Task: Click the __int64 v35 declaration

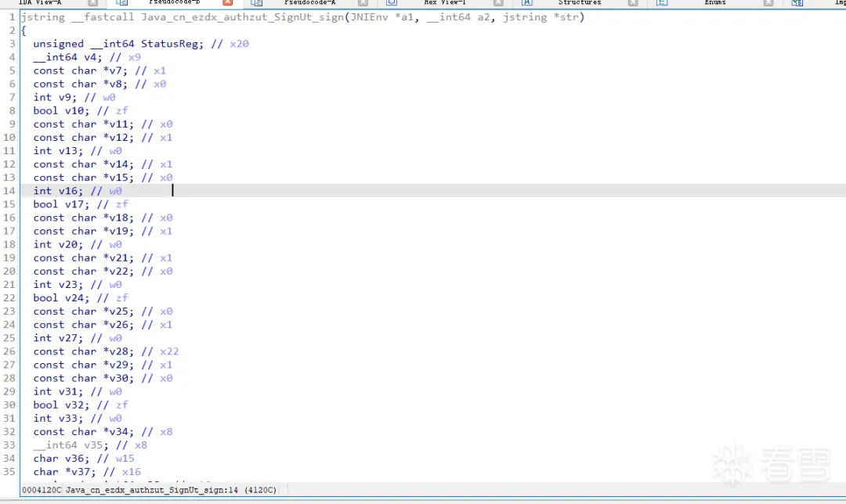Action: [x=70, y=445]
